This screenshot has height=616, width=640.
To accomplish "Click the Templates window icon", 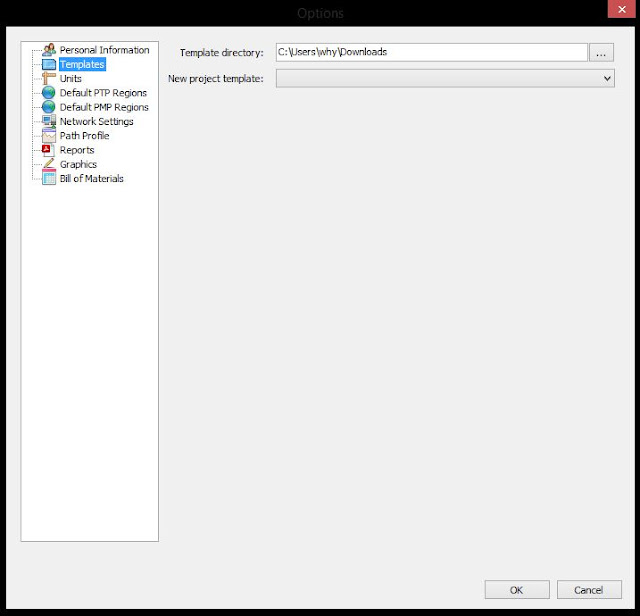I will [x=49, y=64].
